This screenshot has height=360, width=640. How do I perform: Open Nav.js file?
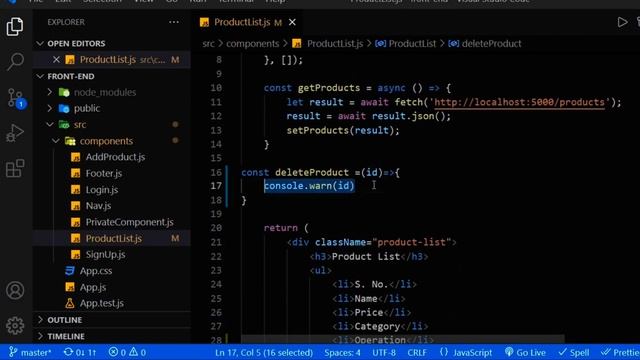98,206
